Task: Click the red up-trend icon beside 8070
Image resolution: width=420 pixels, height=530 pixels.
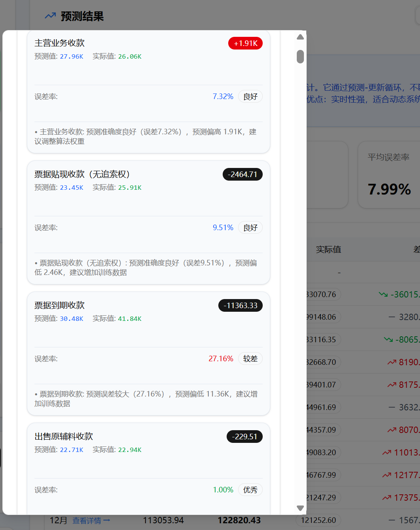Action: tap(392, 430)
